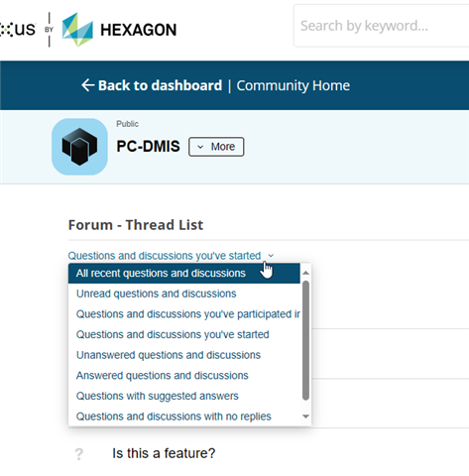
Task: Expand the More dropdown next to PC-DMIS
Action: click(x=216, y=147)
